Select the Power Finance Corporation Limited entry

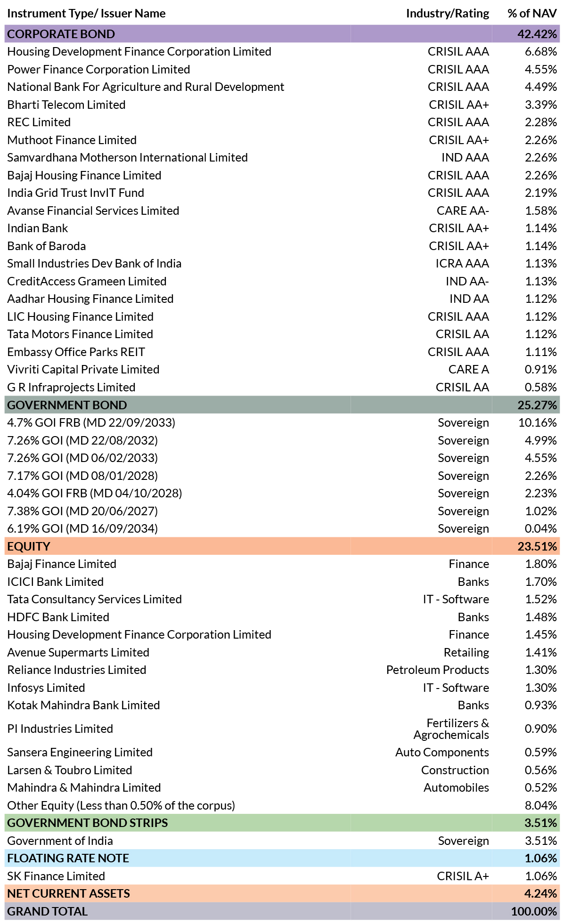click(99, 69)
